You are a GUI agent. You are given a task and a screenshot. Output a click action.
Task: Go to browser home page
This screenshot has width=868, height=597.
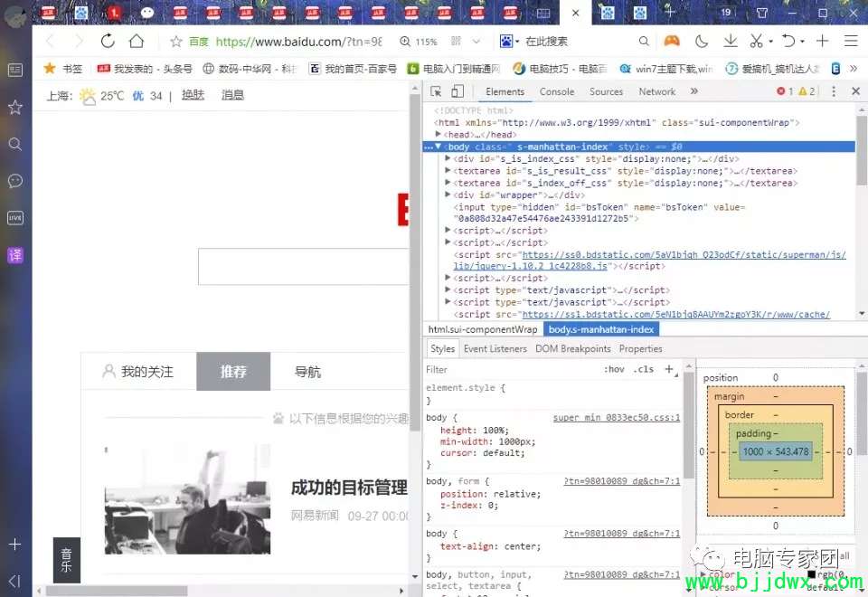point(137,41)
